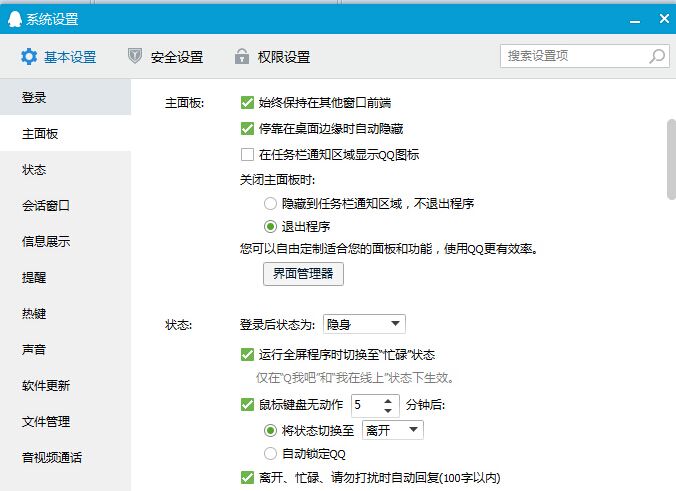The image size is (676, 491).
Task: Close the 系统设置 window
Action: pos(664,19)
